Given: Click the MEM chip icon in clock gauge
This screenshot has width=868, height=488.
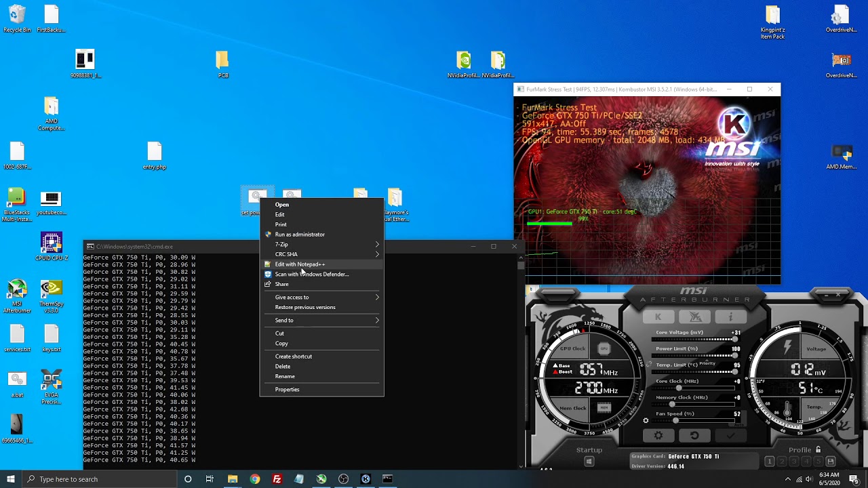Looking at the screenshot, I should [604, 407].
